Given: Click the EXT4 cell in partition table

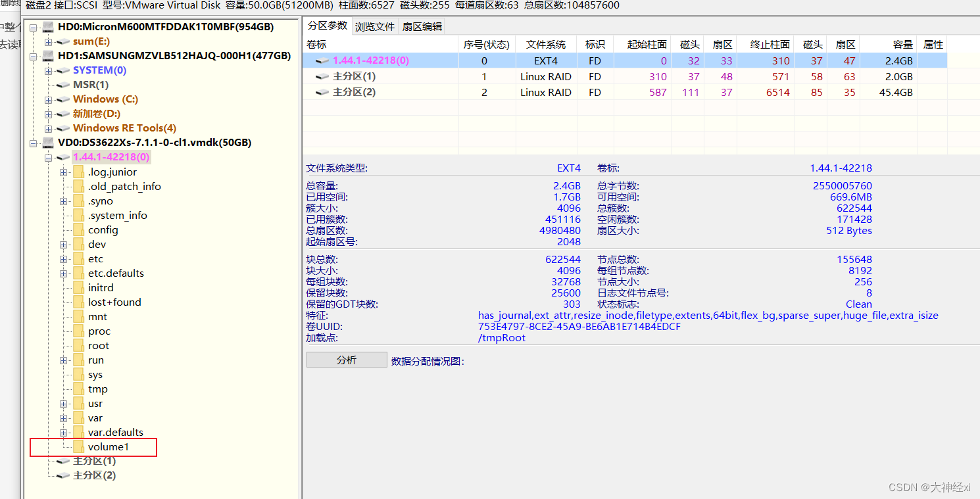Looking at the screenshot, I should [x=546, y=60].
